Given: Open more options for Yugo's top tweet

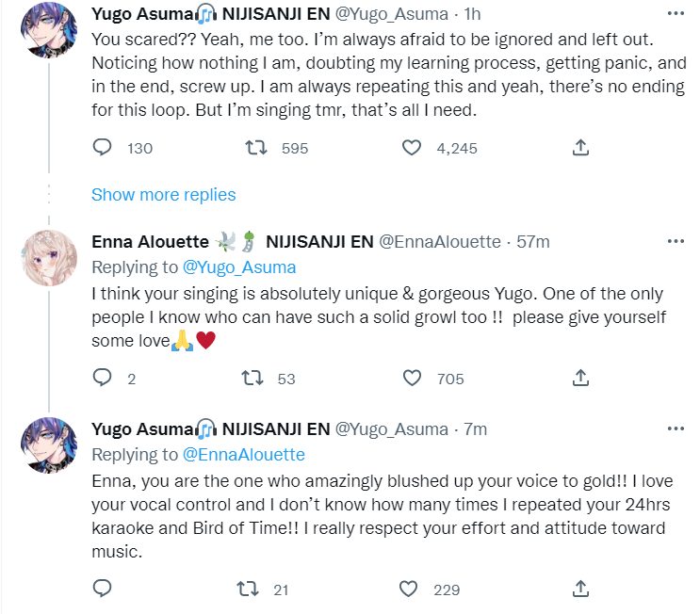Looking at the screenshot, I should coord(676,12).
